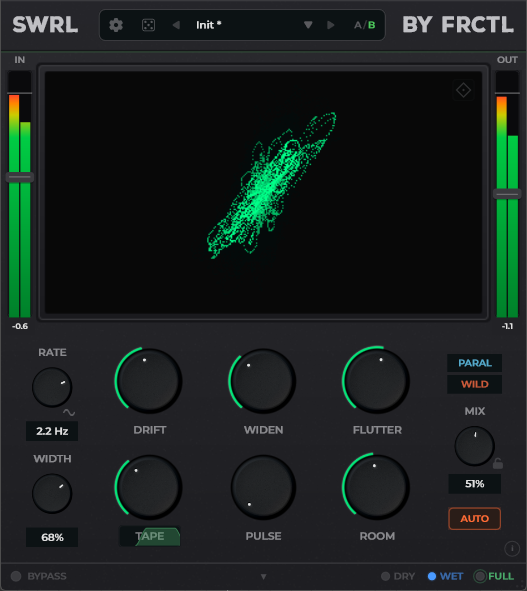Select the FULL monitoring option

(x=494, y=576)
